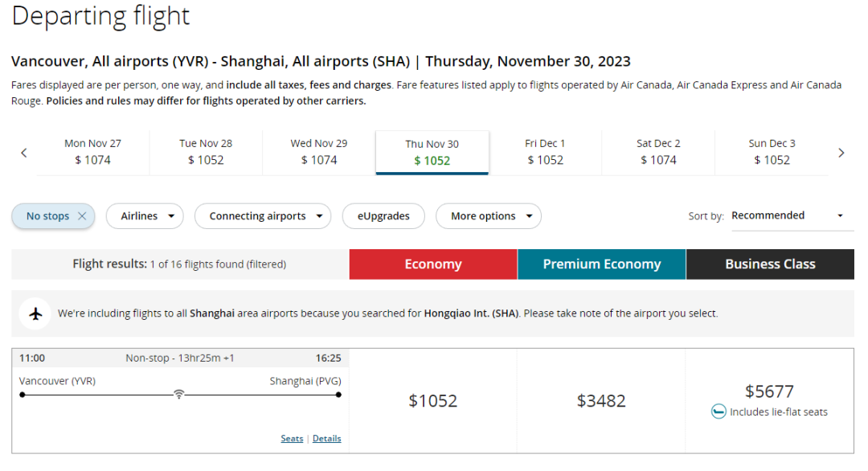
Task: Click the Premium Economy column header
Action: 601,264
